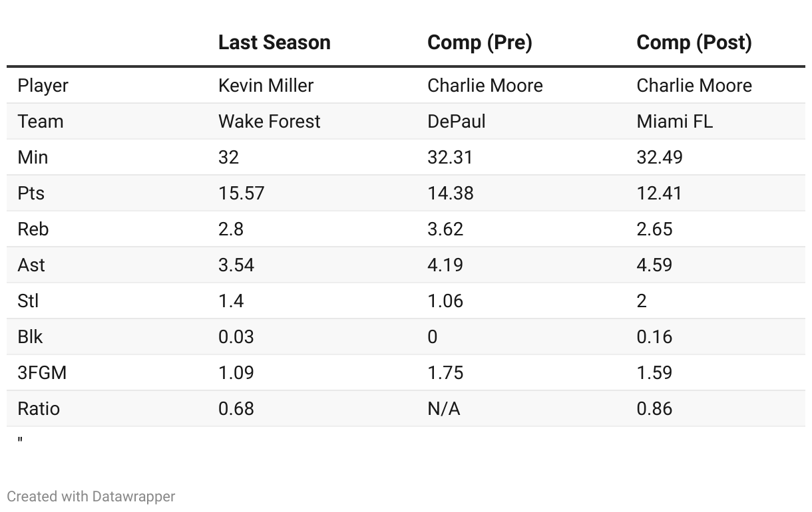812x512 pixels.
Task: Click the 4.59 assists value
Action: point(654,265)
